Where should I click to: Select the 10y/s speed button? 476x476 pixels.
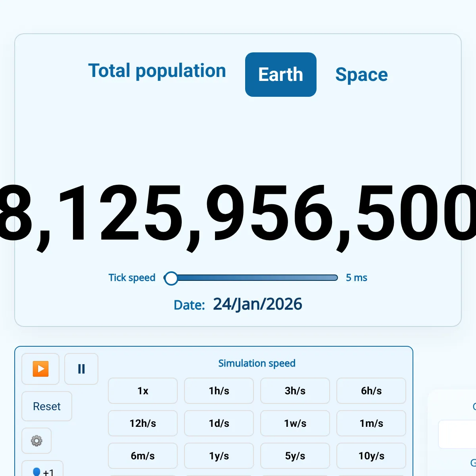point(371,456)
